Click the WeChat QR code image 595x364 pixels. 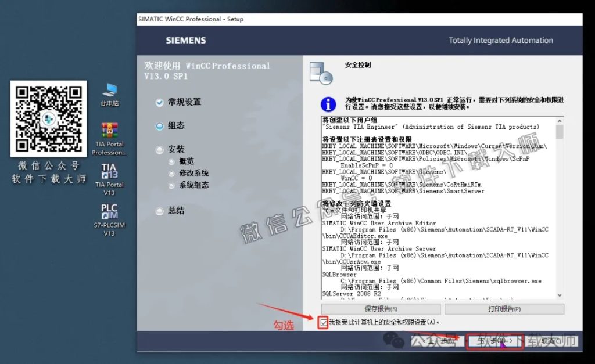pos(48,119)
